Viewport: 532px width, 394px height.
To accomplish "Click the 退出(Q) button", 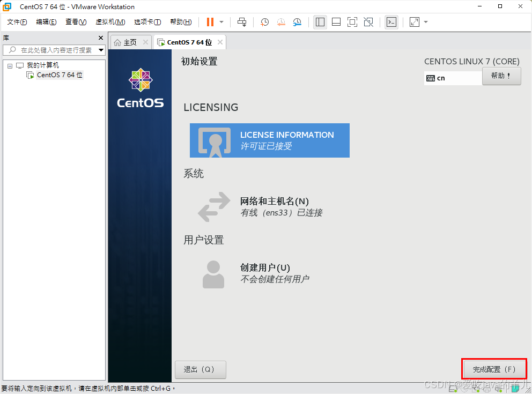I will pos(200,369).
